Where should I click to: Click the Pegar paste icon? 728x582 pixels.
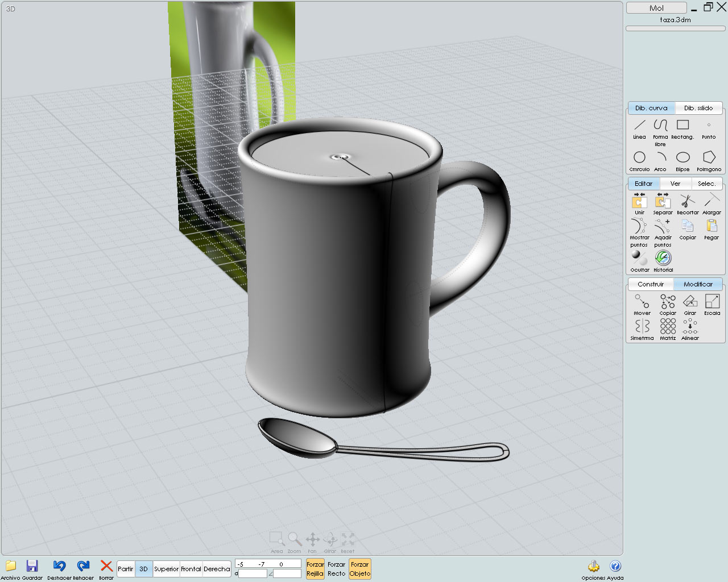point(712,229)
